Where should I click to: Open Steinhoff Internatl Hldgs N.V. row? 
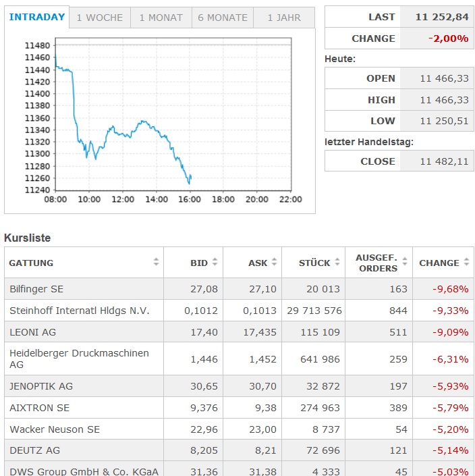click(x=80, y=311)
